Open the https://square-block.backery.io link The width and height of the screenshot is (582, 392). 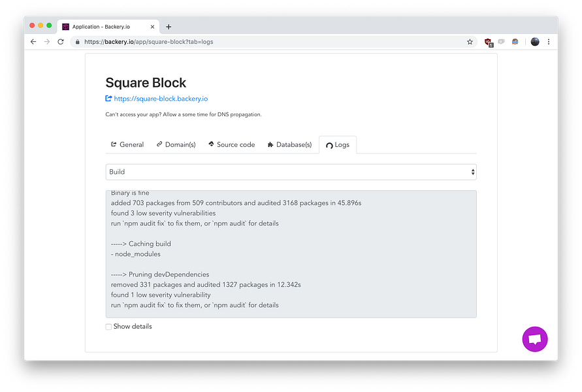point(161,99)
